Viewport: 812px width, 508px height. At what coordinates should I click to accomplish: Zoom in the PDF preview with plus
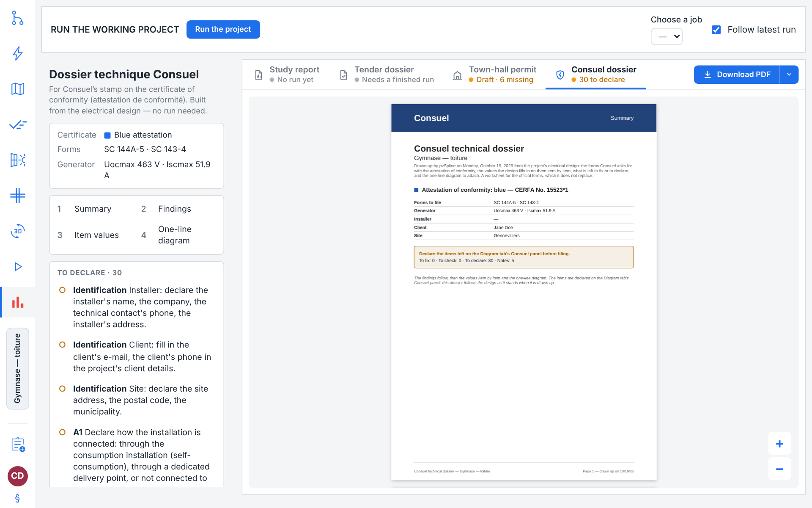pyautogui.click(x=779, y=444)
